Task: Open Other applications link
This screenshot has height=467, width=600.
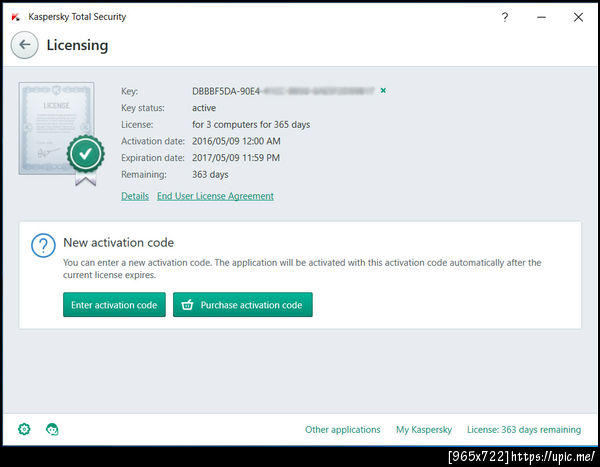Action: pos(342,429)
